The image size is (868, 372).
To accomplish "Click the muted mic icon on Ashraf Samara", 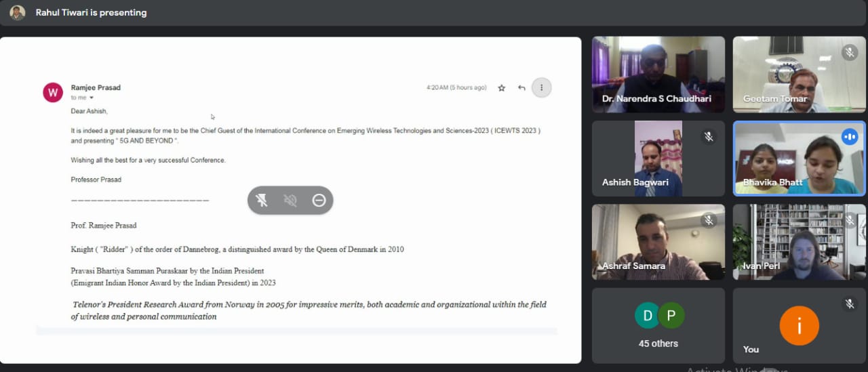I will click(x=709, y=220).
